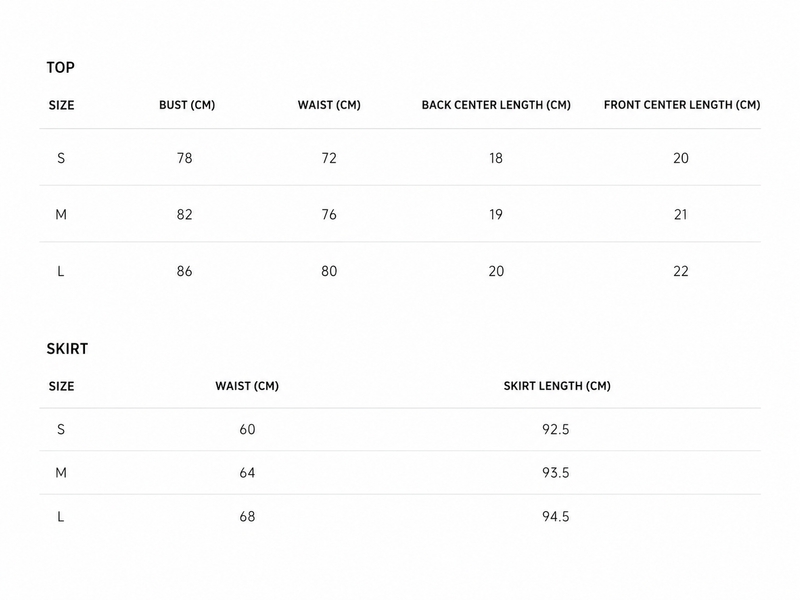Select the BUST (CM) column header
800x600 pixels.
(x=187, y=105)
